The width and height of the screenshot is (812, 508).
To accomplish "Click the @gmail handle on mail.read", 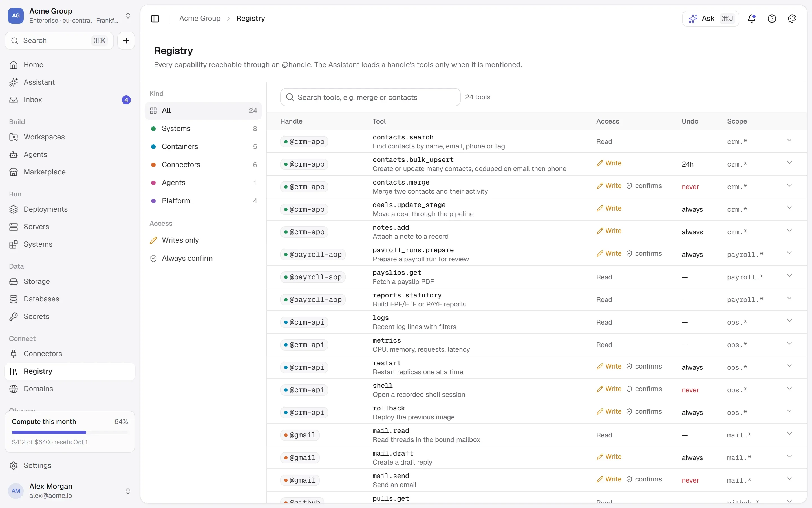I will tap(300, 435).
